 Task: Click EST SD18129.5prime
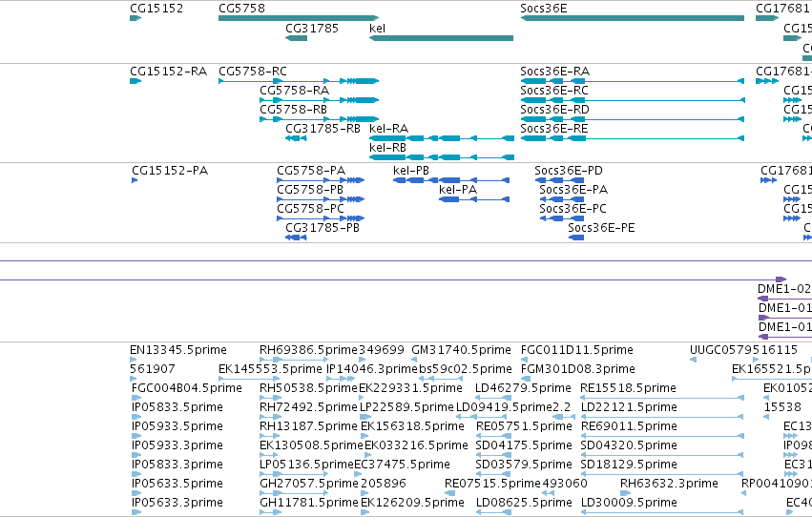click(629, 465)
